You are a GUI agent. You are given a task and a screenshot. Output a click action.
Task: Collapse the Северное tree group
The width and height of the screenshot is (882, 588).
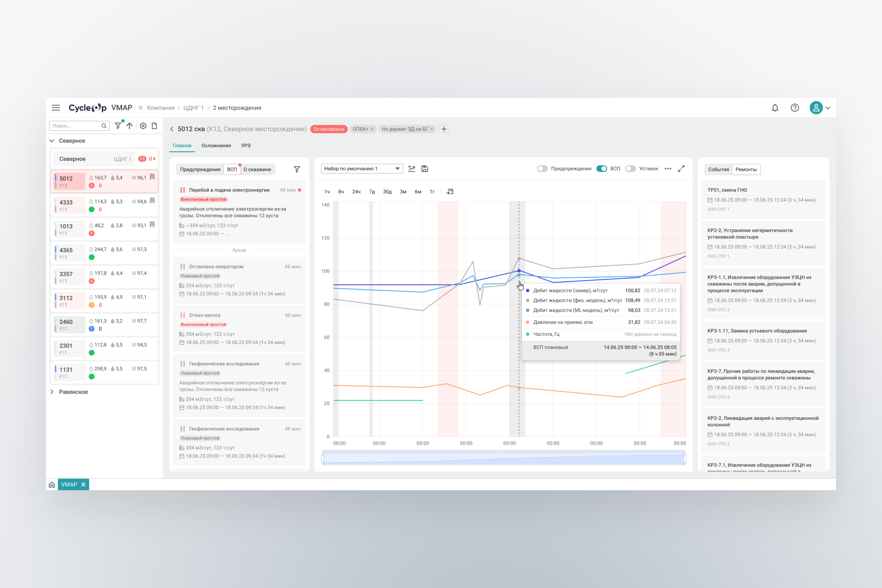(52, 141)
